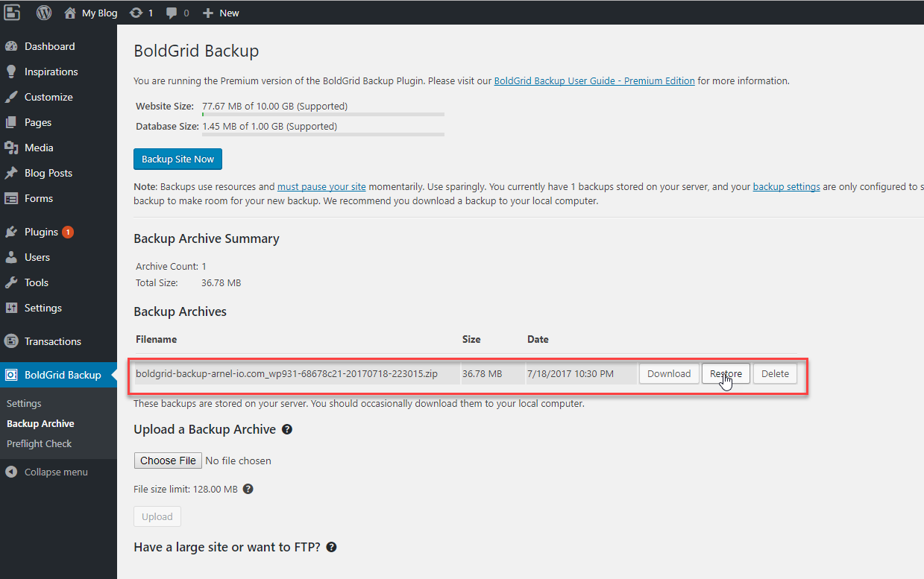Click the plus icon beside New
The width and height of the screenshot is (924, 579).
click(208, 13)
